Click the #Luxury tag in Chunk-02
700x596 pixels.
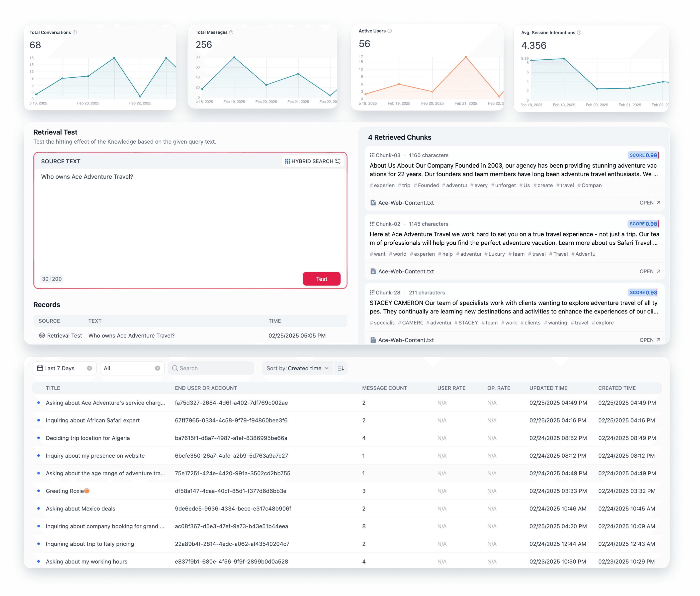click(x=494, y=254)
